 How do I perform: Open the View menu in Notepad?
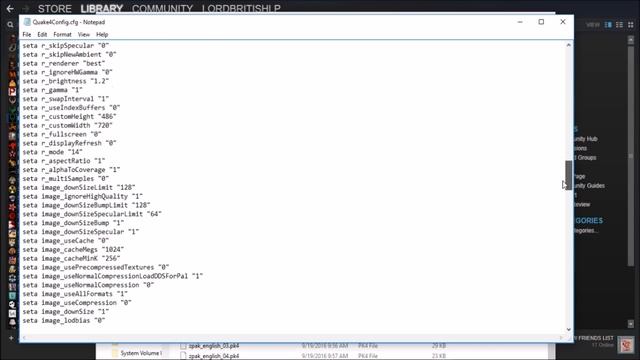tap(84, 35)
